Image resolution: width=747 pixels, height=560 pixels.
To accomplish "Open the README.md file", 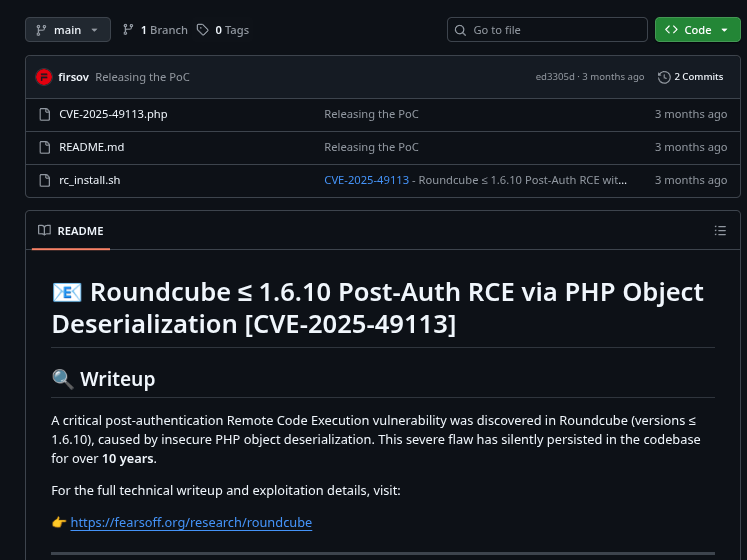I will coord(91,147).
